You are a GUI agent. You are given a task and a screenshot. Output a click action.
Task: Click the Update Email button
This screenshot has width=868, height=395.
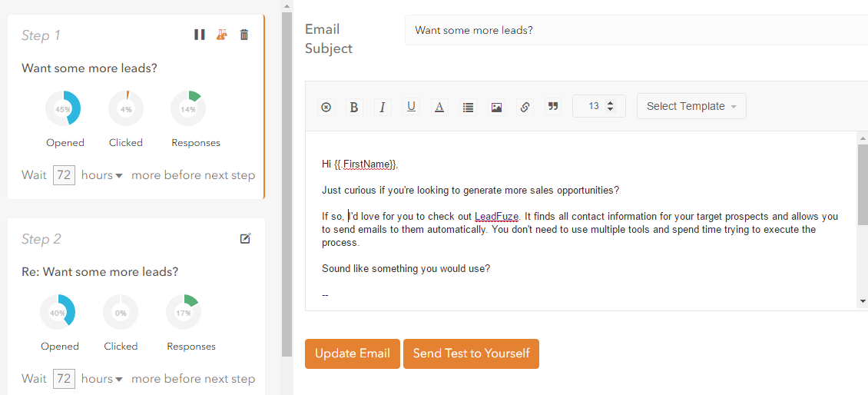coord(352,354)
